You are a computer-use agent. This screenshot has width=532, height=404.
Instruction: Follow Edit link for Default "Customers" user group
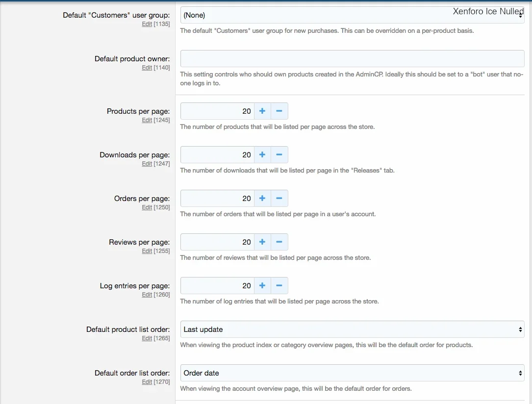click(147, 24)
